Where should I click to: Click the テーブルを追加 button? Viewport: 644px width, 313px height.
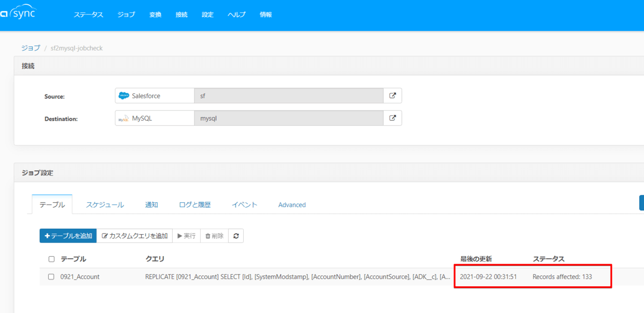click(68, 236)
